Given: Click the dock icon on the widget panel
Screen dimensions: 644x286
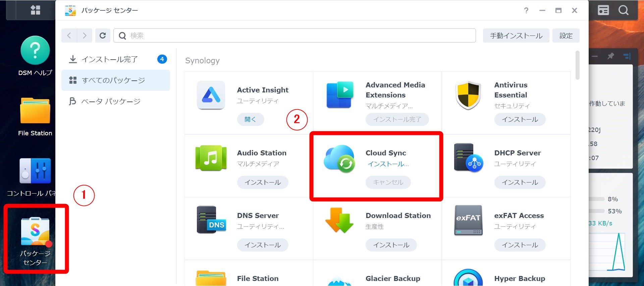Looking at the screenshot, I should 627,56.
